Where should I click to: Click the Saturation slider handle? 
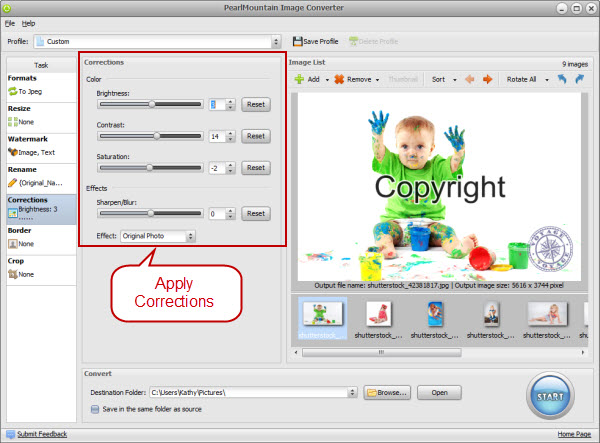click(150, 168)
